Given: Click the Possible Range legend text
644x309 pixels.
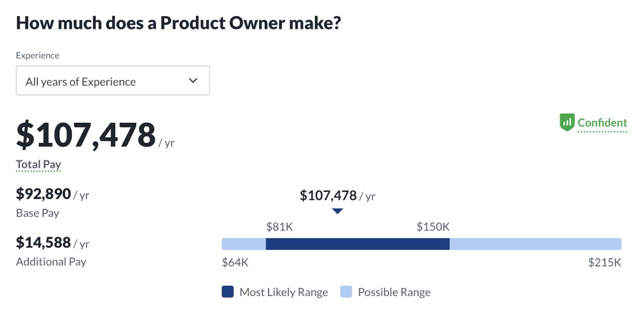Looking at the screenshot, I should click(394, 292).
